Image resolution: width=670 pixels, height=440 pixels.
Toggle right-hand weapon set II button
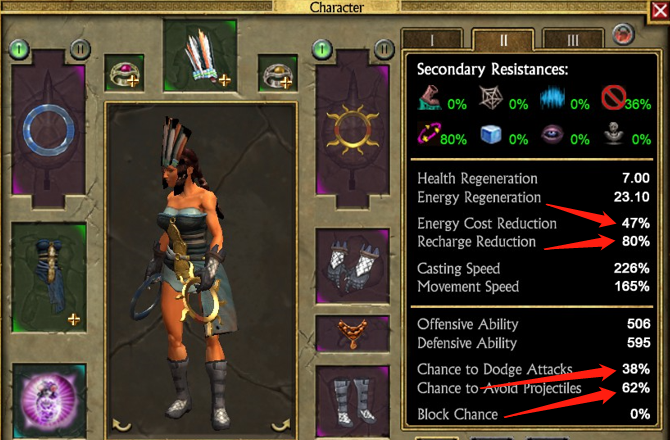click(x=384, y=49)
